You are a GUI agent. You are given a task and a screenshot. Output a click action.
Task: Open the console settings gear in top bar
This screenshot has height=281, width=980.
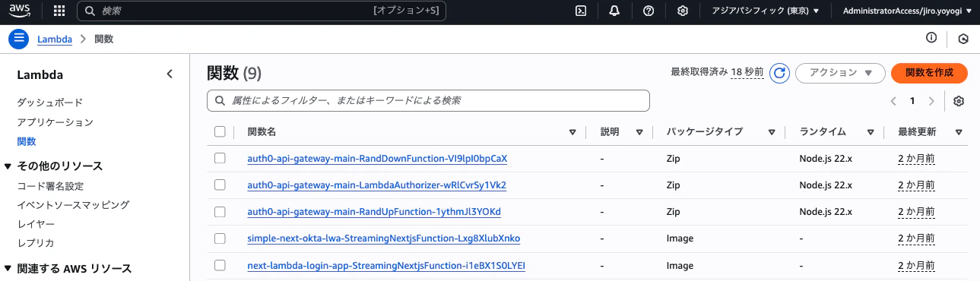tap(683, 11)
